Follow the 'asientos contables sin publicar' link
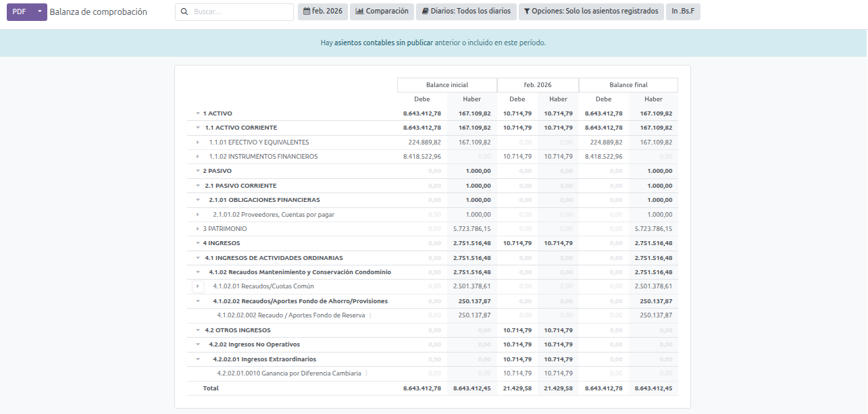This screenshot has width=868, height=414. (x=384, y=43)
